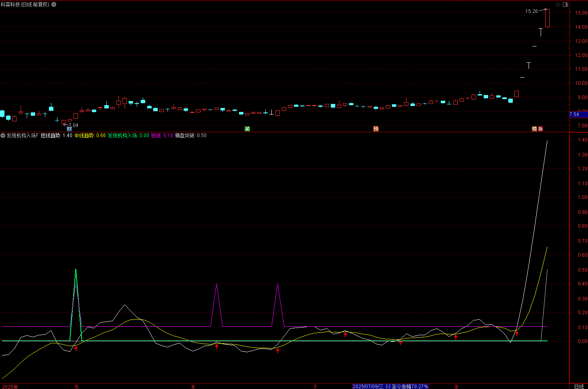The width and height of the screenshot is (588, 389).
Task: Click the green 减 shareholding reduction marker
Action: click(247, 129)
